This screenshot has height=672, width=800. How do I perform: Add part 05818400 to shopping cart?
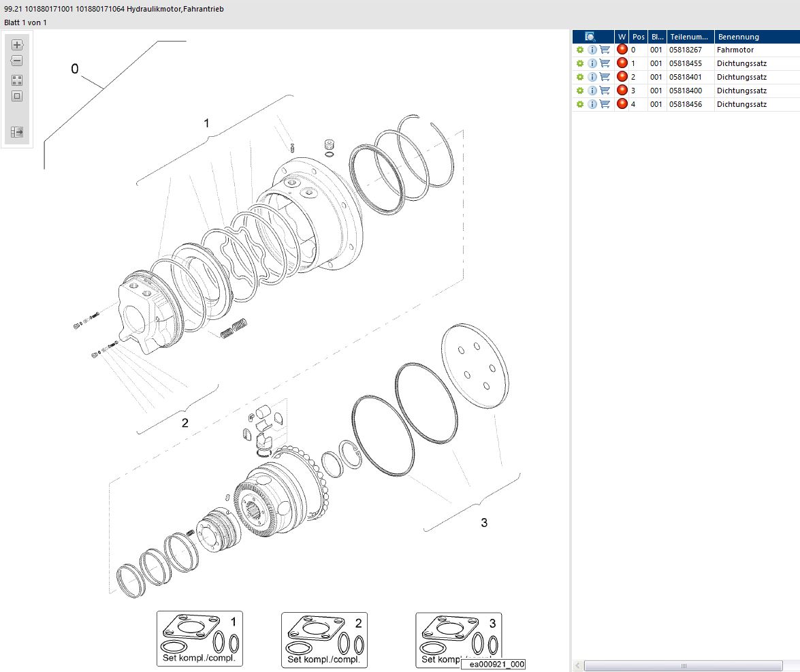[605, 91]
